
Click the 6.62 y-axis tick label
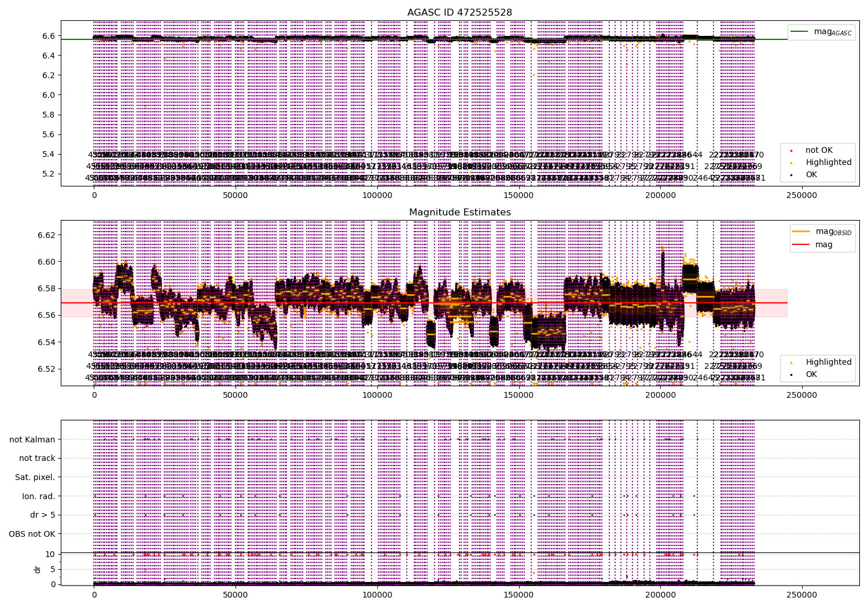[x=47, y=235]
